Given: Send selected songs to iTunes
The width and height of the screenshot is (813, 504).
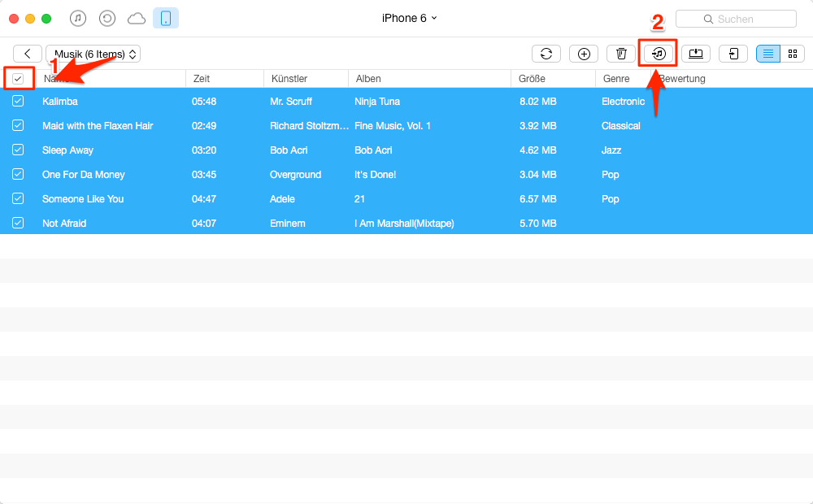Looking at the screenshot, I should point(659,54).
